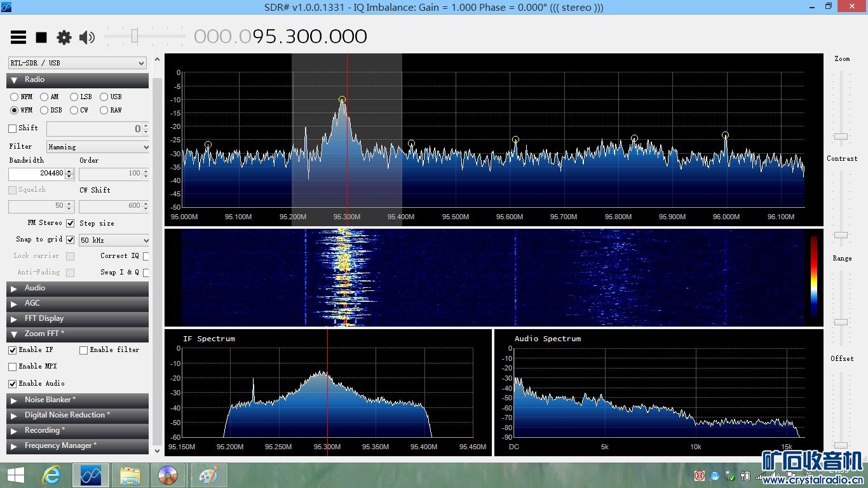Expand the Frequency Manager panel

(x=78, y=446)
